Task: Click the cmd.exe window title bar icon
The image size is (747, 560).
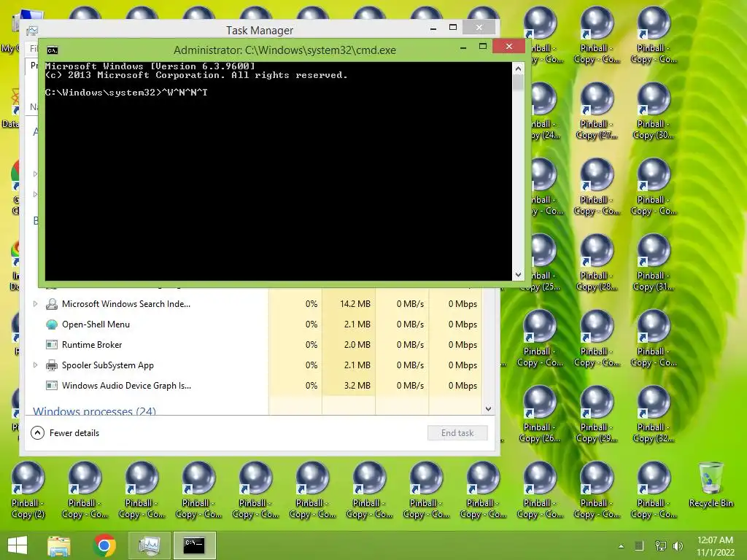Action: tap(53, 50)
